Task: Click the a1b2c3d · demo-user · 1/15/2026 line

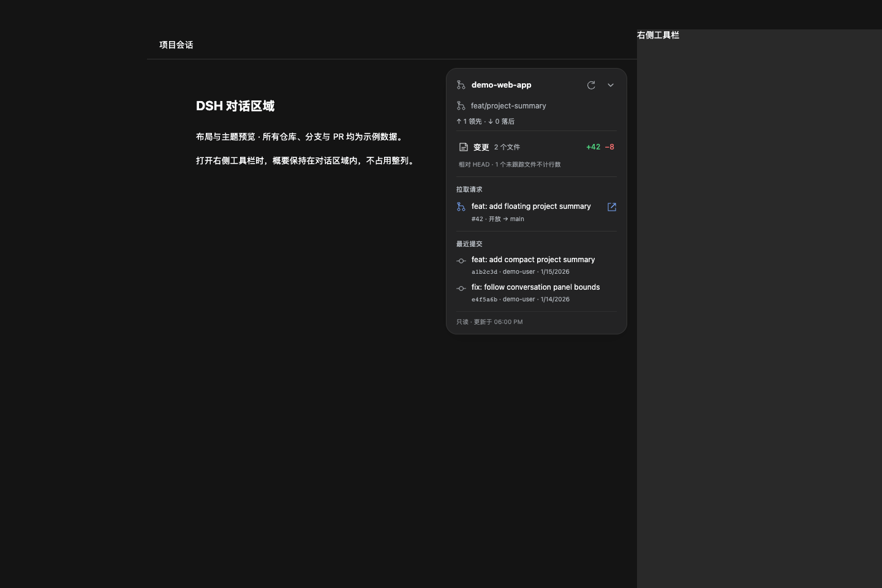Action: coord(521,271)
